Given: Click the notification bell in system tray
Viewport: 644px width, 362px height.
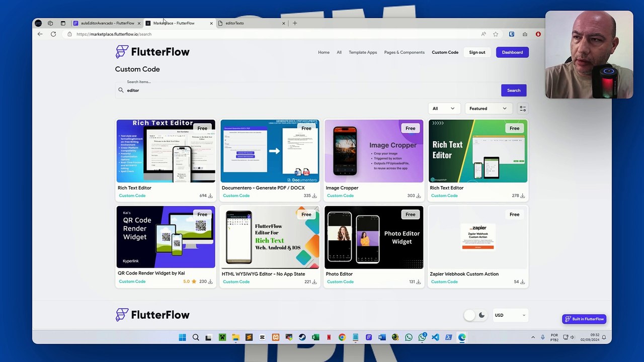Looking at the screenshot, I should pyautogui.click(x=604, y=337).
